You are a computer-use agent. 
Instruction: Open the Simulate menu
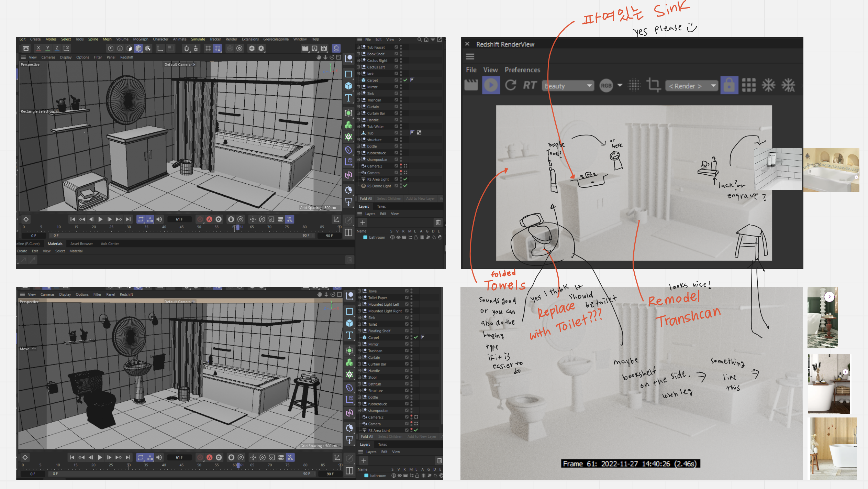pyautogui.click(x=198, y=39)
